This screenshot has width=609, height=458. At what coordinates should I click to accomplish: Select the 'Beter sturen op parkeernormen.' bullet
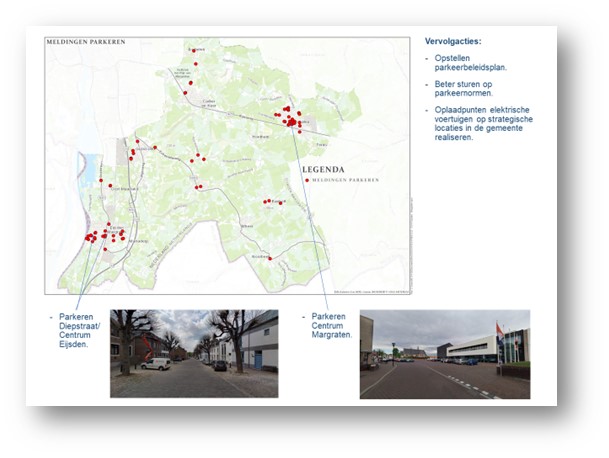pos(464,89)
